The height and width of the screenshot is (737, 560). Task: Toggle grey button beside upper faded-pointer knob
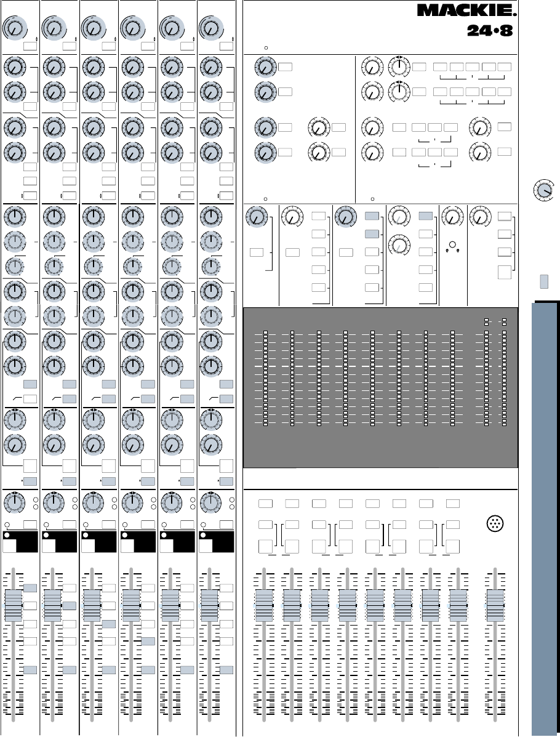click(426, 216)
